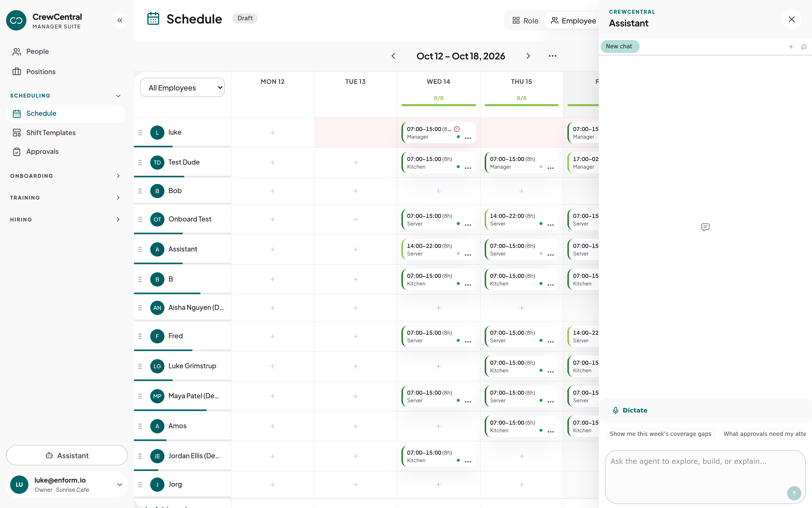The image size is (812, 508).
Task: Expand the Hiring section
Action: pyautogui.click(x=66, y=219)
